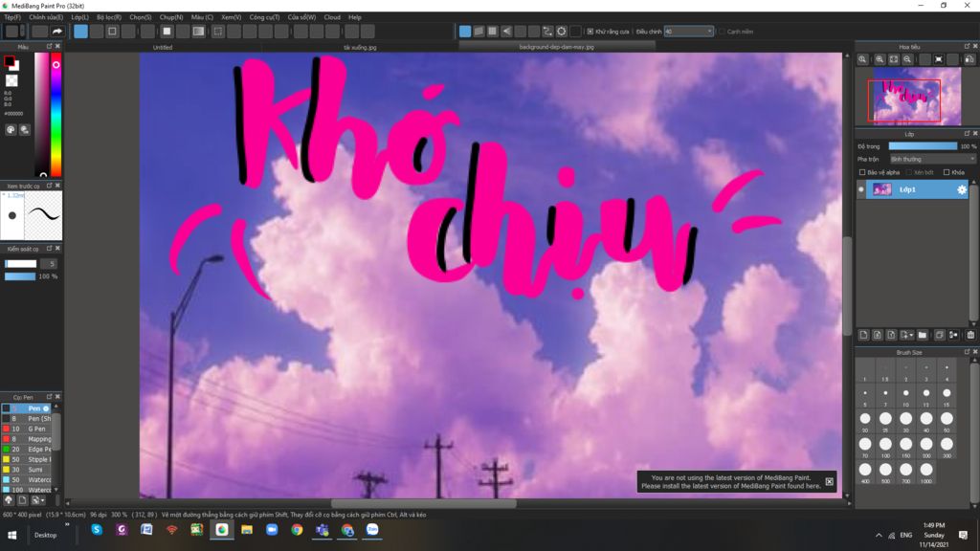The height and width of the screenshot is (551, 980).
Task: Enable Bảo vệ alpha checkbox
Action: coord(862,172)
